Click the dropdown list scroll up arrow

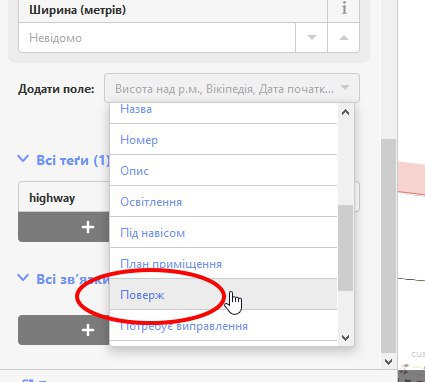[346, 112]
